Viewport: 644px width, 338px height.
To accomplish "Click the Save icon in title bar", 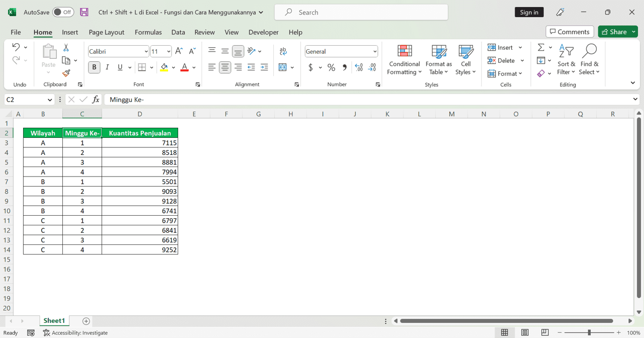I will (x=84, y=12).
